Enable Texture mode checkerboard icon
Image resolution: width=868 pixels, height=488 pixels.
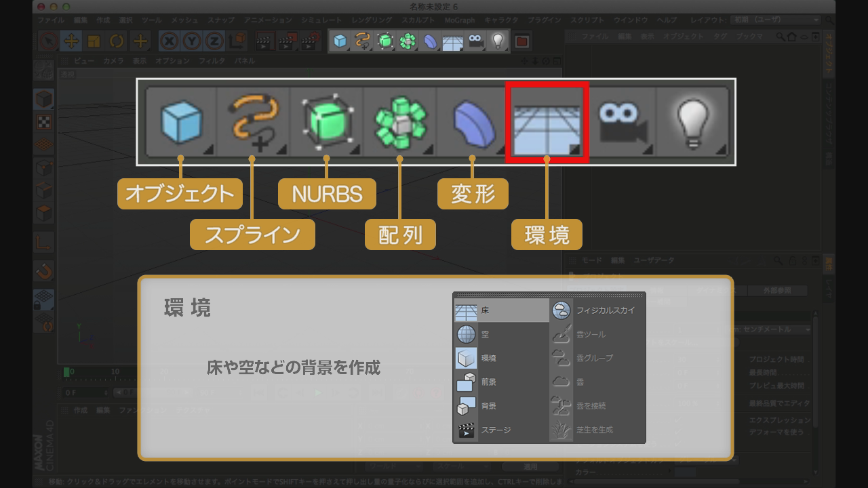(x=44, y=122)
